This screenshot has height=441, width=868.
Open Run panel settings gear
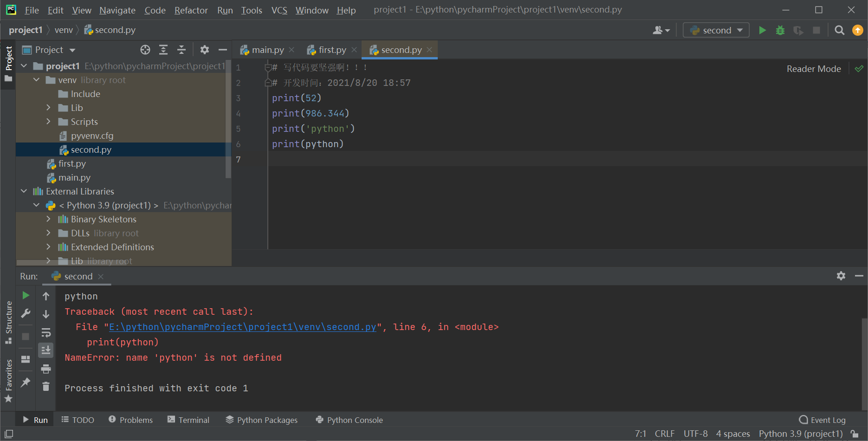(x=841, y=276)
